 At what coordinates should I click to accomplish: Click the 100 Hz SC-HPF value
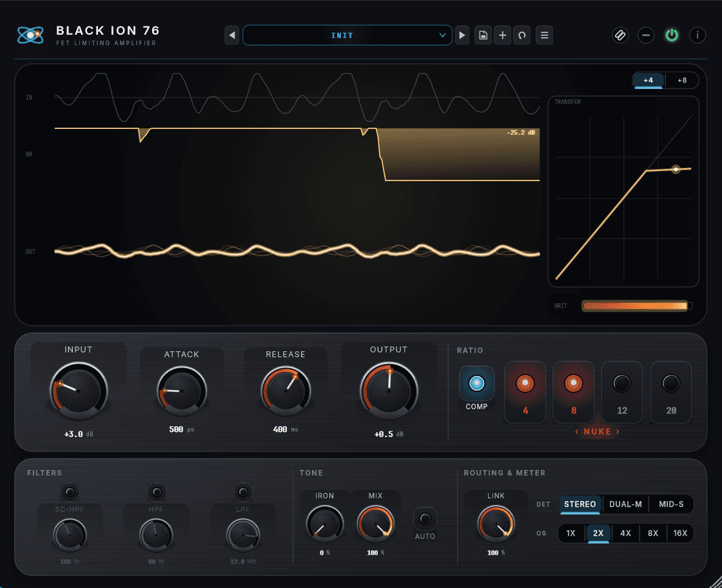70,562
